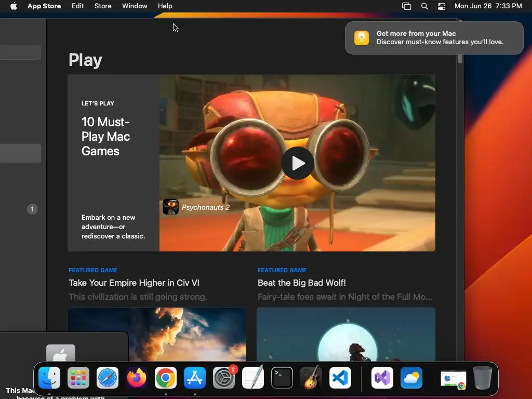Open the App Store menu

[x=44, y=6]
